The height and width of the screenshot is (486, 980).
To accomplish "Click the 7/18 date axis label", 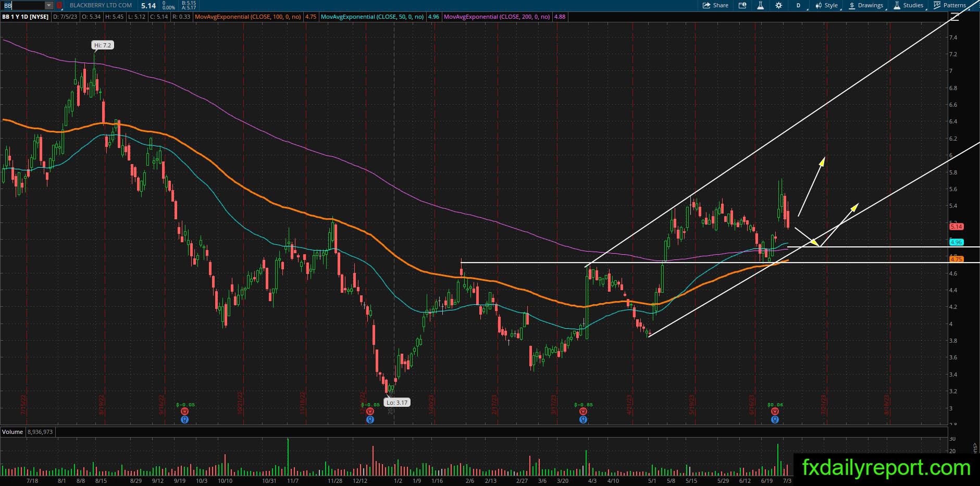I will [32, 481].
